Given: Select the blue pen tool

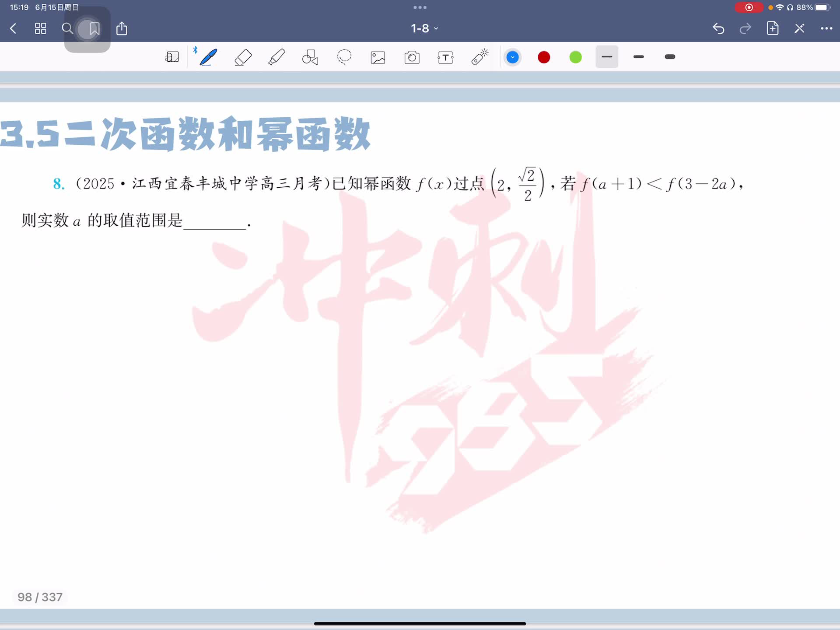Looking at the screenshot, I should (208, 57).
